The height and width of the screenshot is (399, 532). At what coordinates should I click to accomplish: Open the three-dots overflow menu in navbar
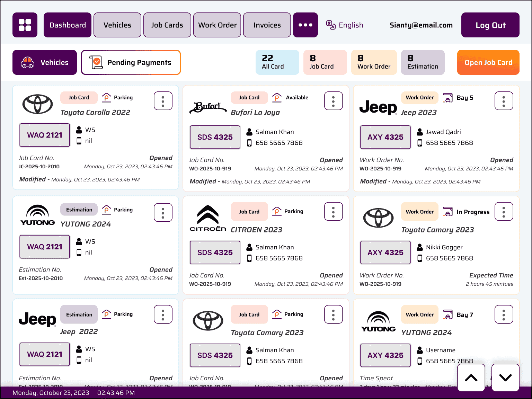305,25
